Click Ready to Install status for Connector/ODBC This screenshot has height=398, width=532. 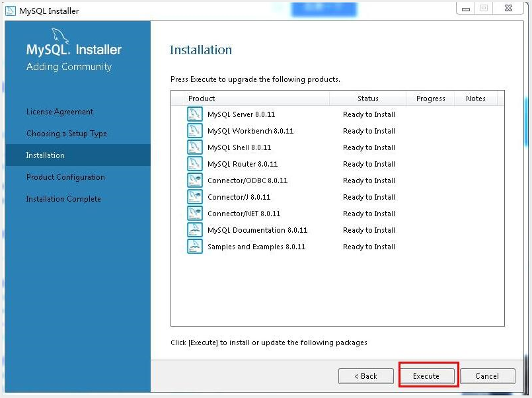point(369,180)
